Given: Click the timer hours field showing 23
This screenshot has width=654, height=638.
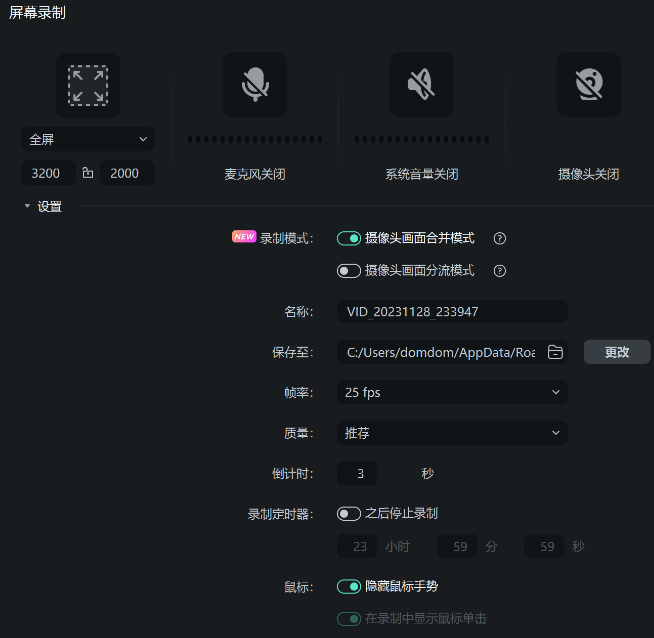Looking at the screenshot, I should (357, 546).
